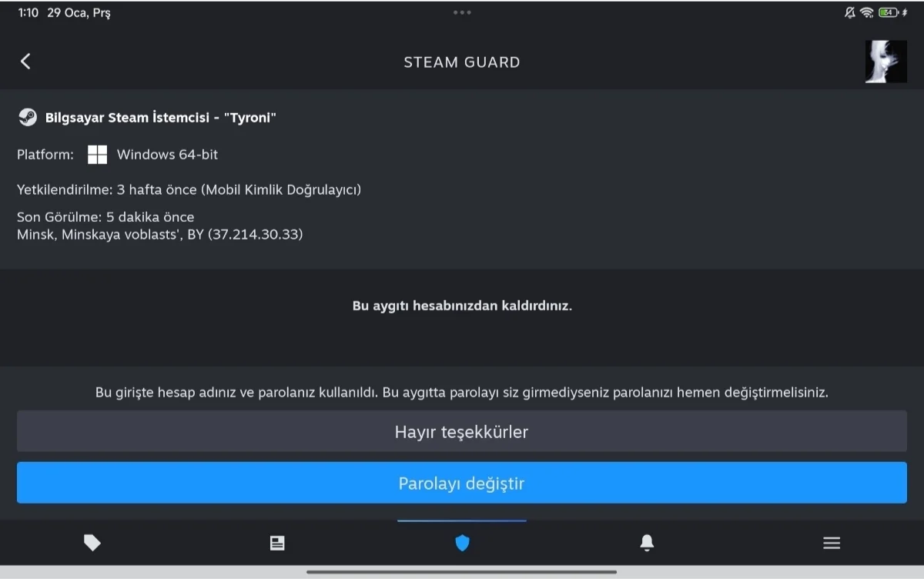Open the News tab in the bottom bar
This screenshot has height=579, width=924.
point(277,544)
